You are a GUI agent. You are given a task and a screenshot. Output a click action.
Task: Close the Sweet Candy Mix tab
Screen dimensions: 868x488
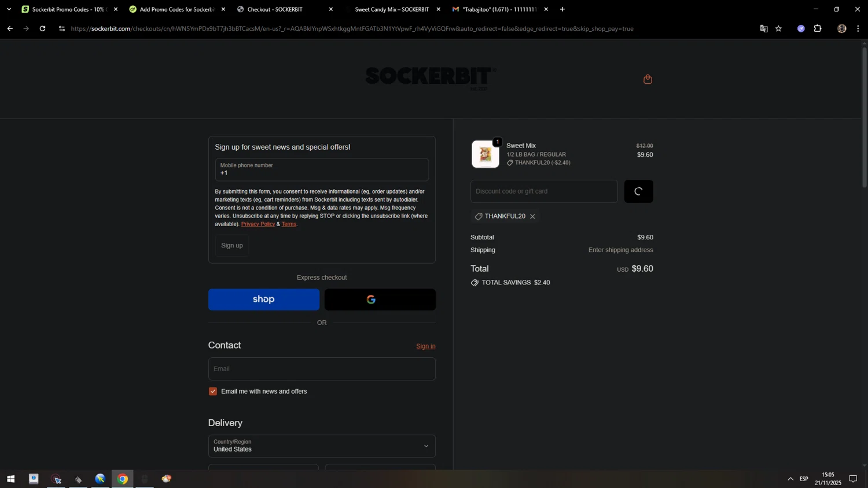439,9
